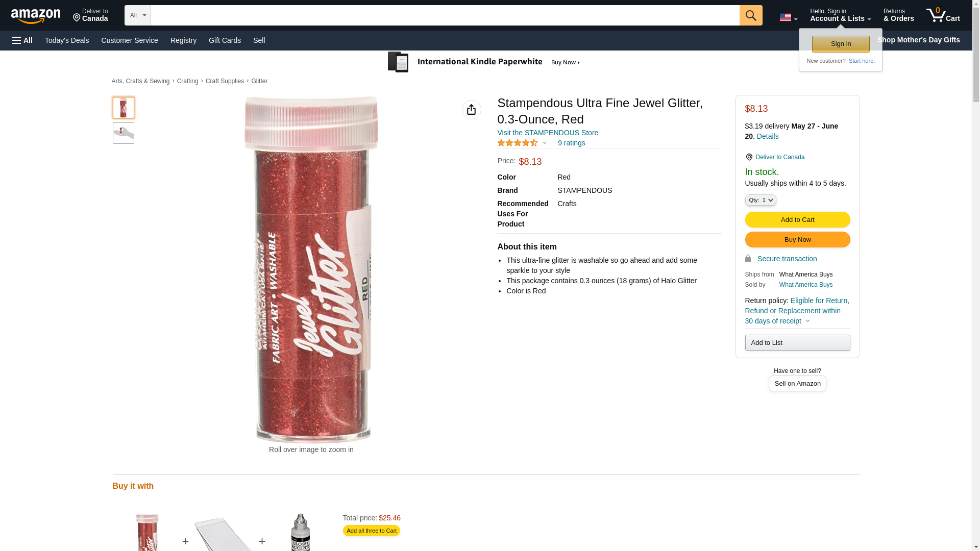The width and height of the screenshot is (980, 551).
Task: Click the star rating icons
Action: pyautogui.click(x=518, y=143)
